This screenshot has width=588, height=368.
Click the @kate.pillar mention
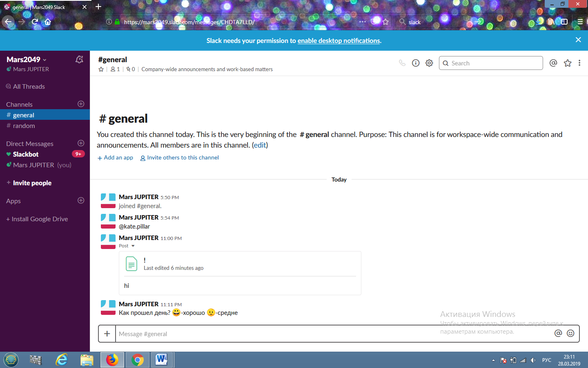(x=134, y=227)
